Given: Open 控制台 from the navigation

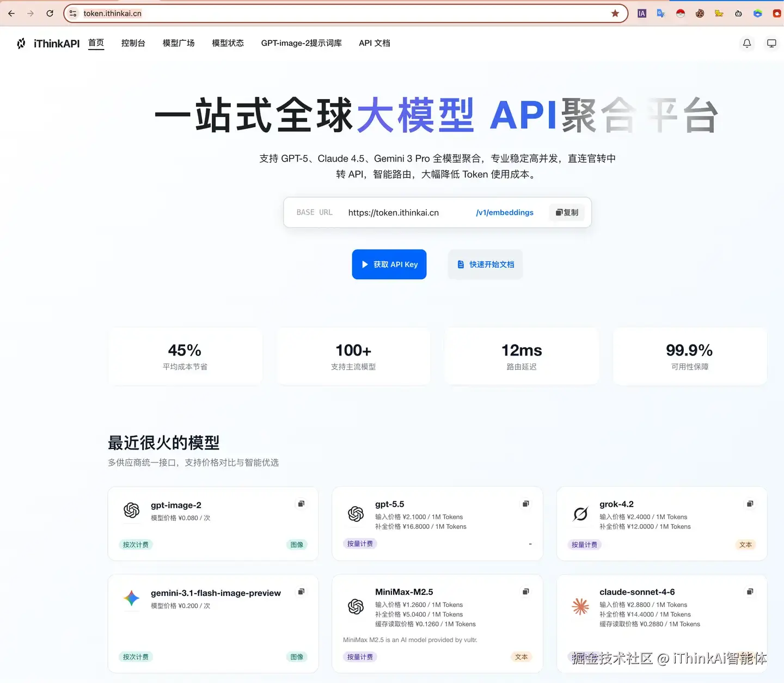Looking at the screenshot, I should pos(133,43).
